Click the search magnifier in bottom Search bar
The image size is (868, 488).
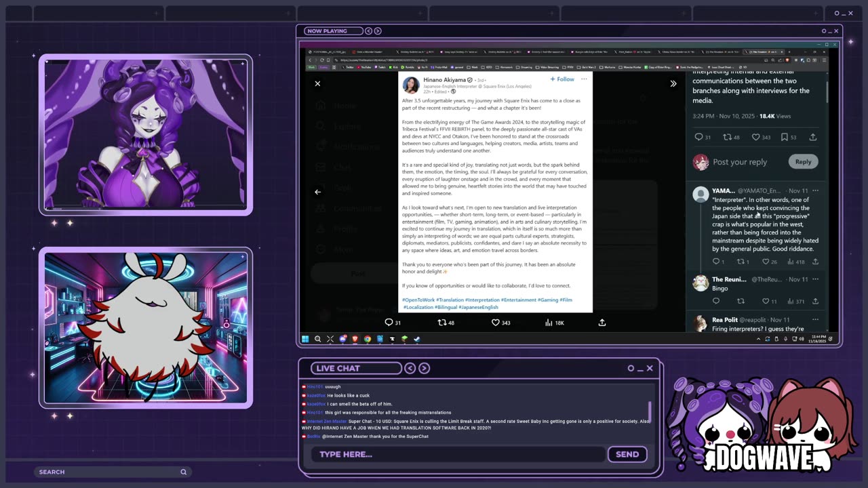click(183, 472)
